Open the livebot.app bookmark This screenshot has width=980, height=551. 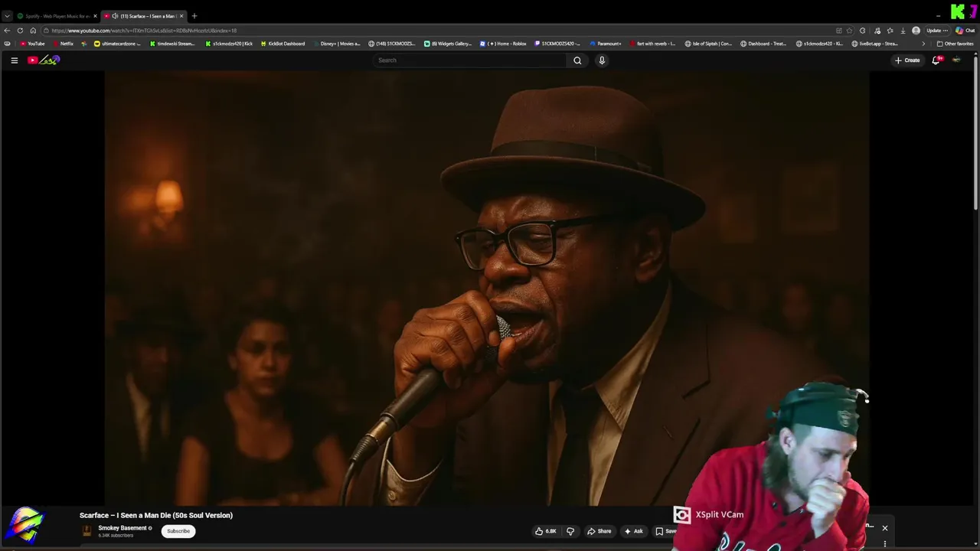point(875,44)
